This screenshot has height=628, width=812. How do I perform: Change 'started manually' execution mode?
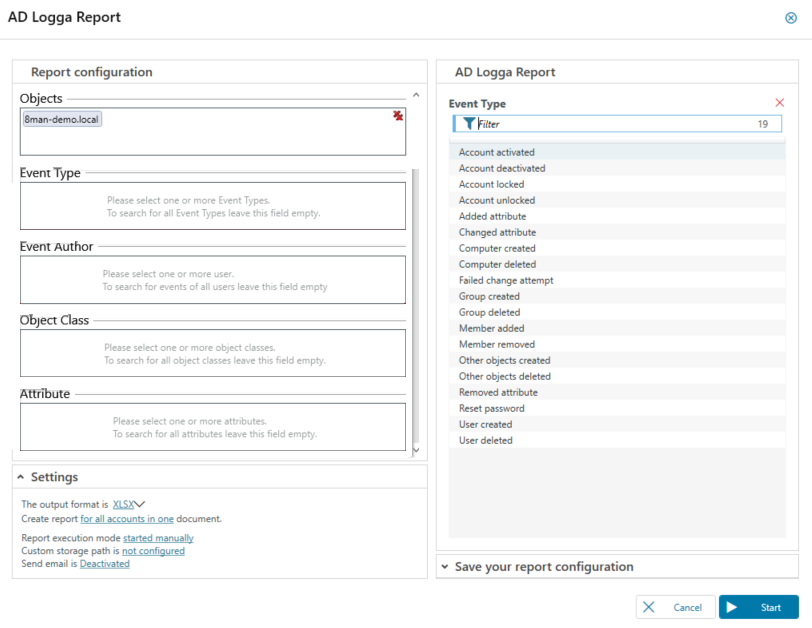(158, 538)
